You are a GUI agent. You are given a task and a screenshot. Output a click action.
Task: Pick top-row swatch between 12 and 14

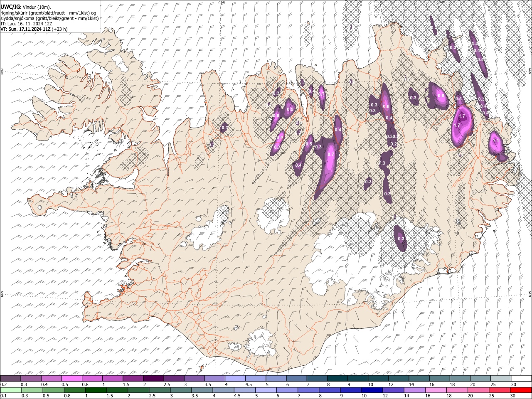(x=398, y=378)
